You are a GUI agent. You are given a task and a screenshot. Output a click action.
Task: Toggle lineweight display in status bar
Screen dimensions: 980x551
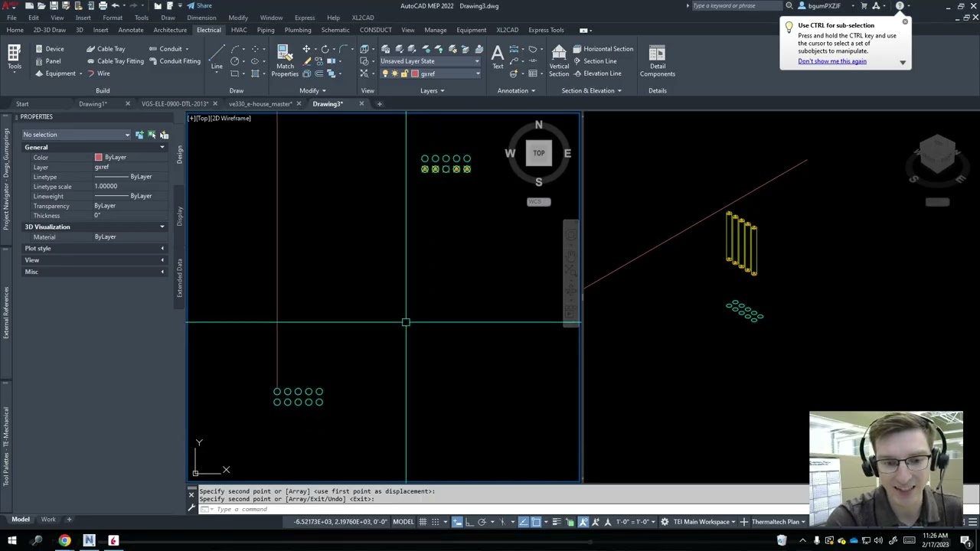point(558,522)
